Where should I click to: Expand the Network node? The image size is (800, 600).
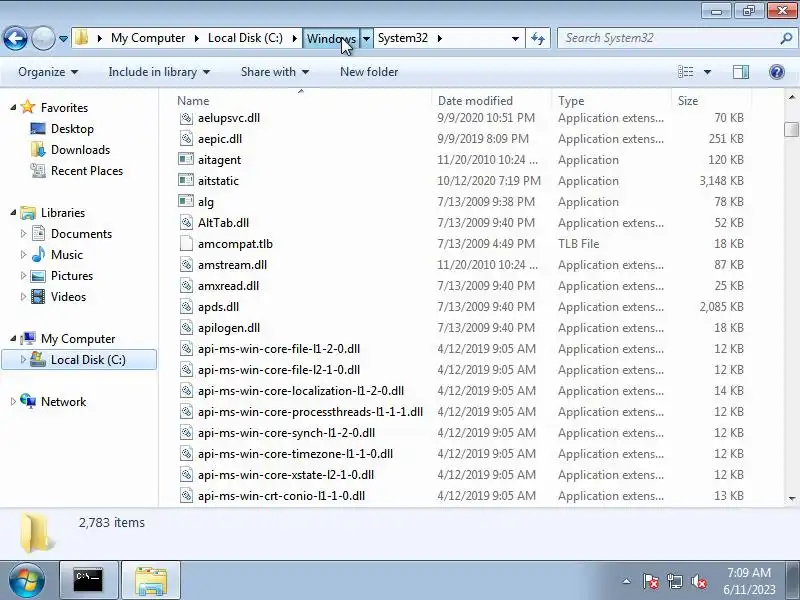pyautogui.click(x=13, y=402)
